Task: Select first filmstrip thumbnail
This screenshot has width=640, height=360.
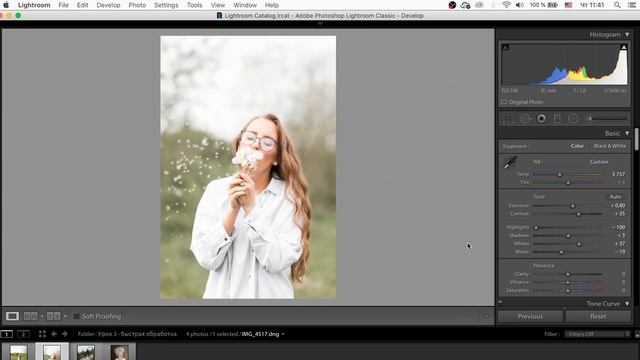Action: point(18,352)
